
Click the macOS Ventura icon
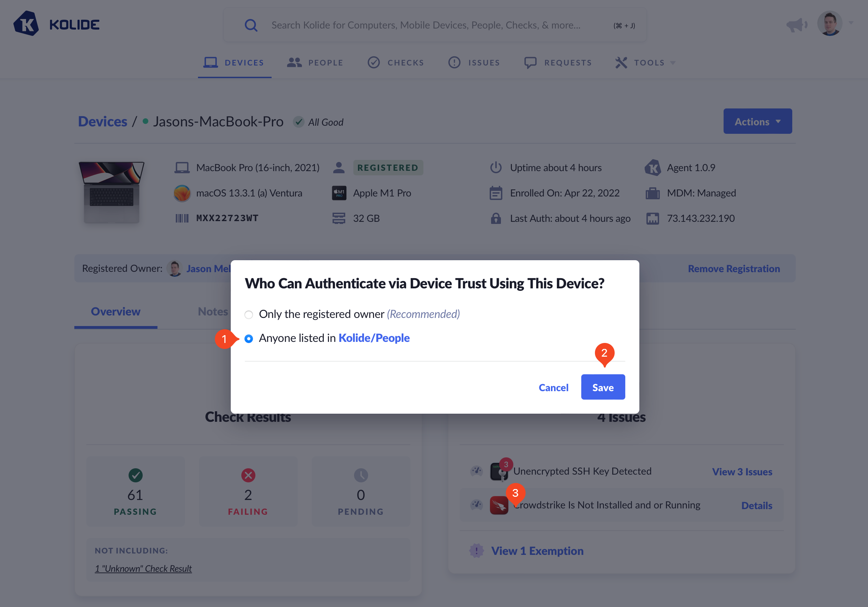(182, 193)
